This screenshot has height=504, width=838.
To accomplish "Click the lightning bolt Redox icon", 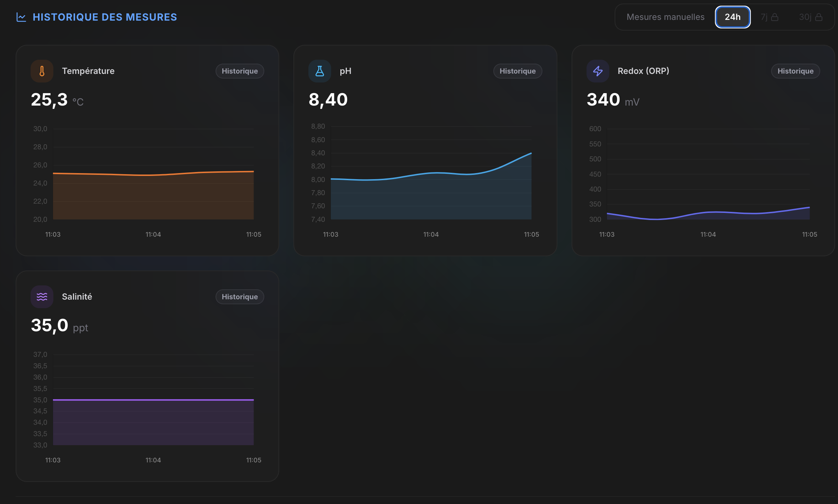I will (x=598, y=71).
